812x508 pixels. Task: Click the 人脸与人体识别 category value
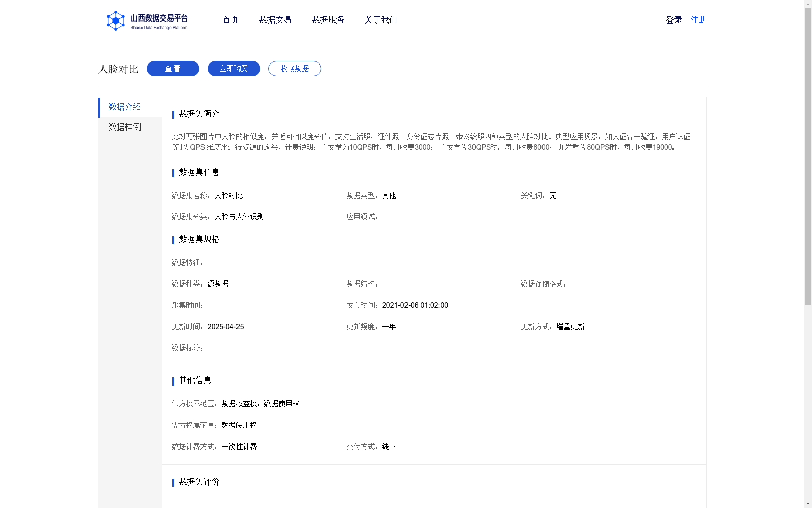[239, 217]
